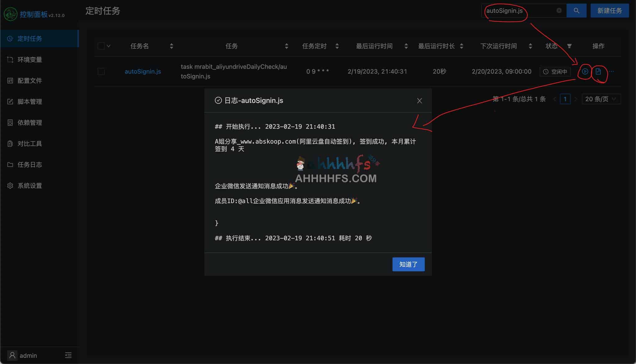Open the 20 条/页 page size dropdown
Viewport: 636px width, 364px height.
[x=601, y=99]
